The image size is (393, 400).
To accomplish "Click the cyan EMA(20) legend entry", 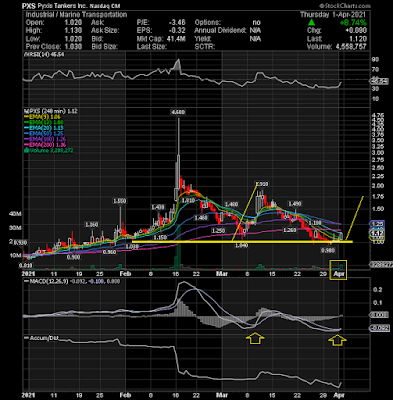I will (44, 128).
